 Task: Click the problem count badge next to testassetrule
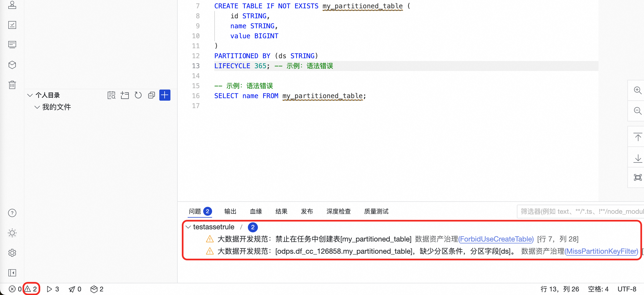[253, 227]
